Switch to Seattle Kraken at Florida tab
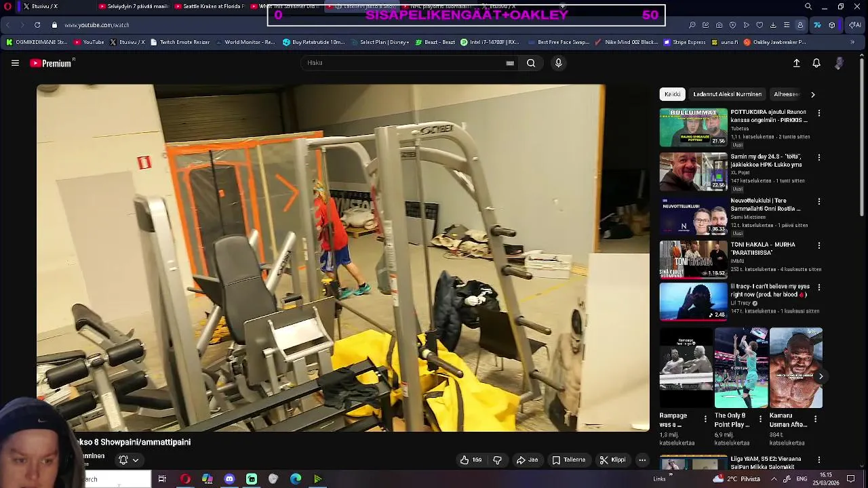868x488 pixels. [208, 7]
